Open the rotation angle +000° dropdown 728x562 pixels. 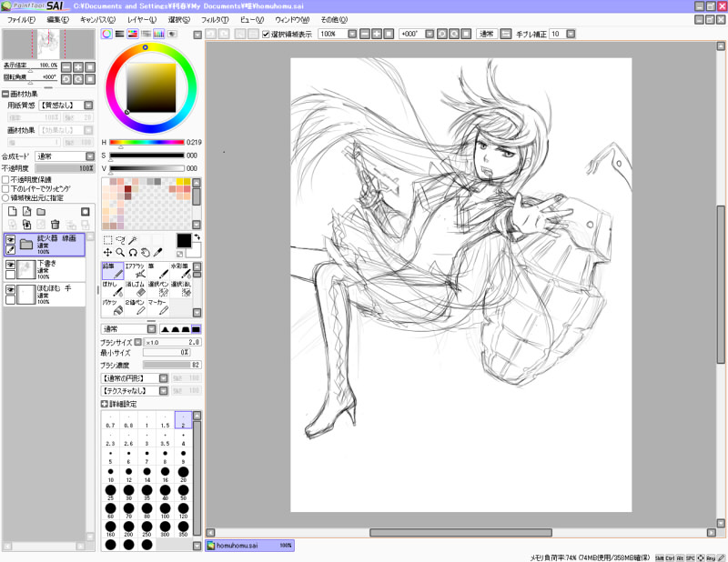[430, 34]
